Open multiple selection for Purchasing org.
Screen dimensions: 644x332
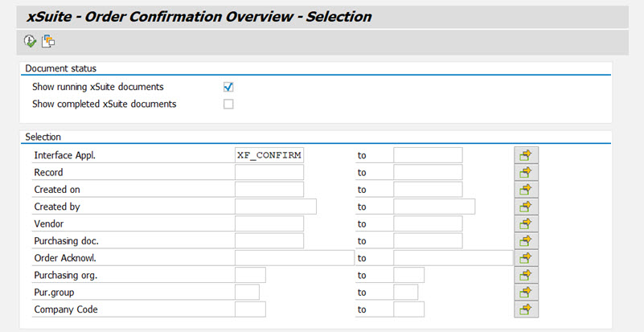(526, 275)
